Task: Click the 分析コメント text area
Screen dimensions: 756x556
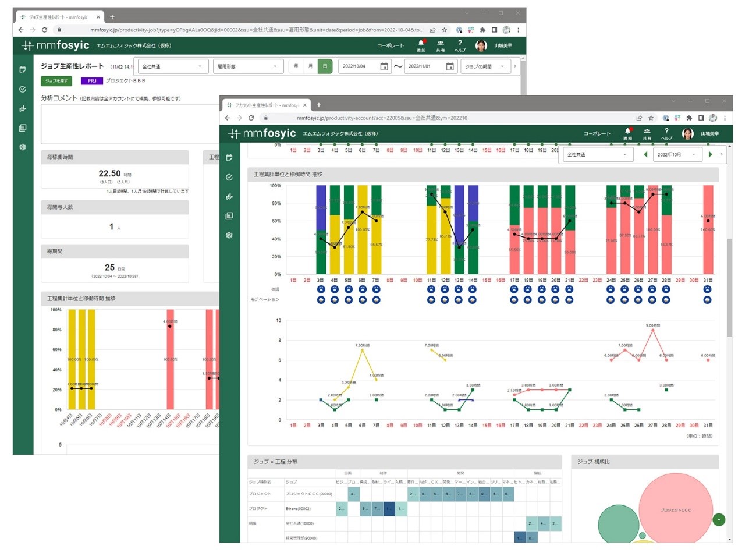Action: pos(130,124)
